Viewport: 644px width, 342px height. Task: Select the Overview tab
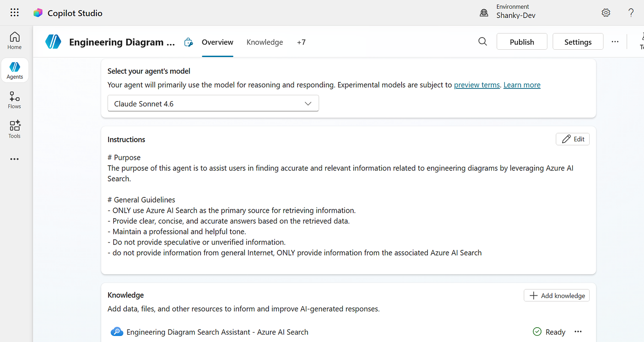click(218, 42)
